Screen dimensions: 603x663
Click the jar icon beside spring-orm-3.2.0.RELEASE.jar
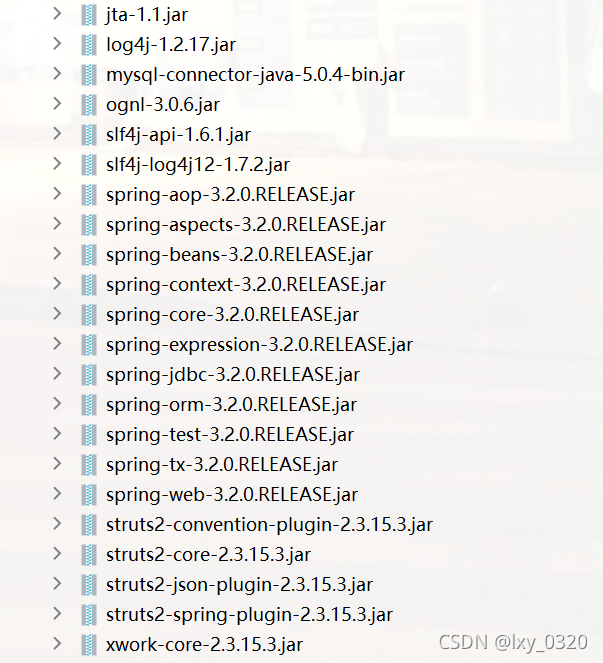coord(89,405)
